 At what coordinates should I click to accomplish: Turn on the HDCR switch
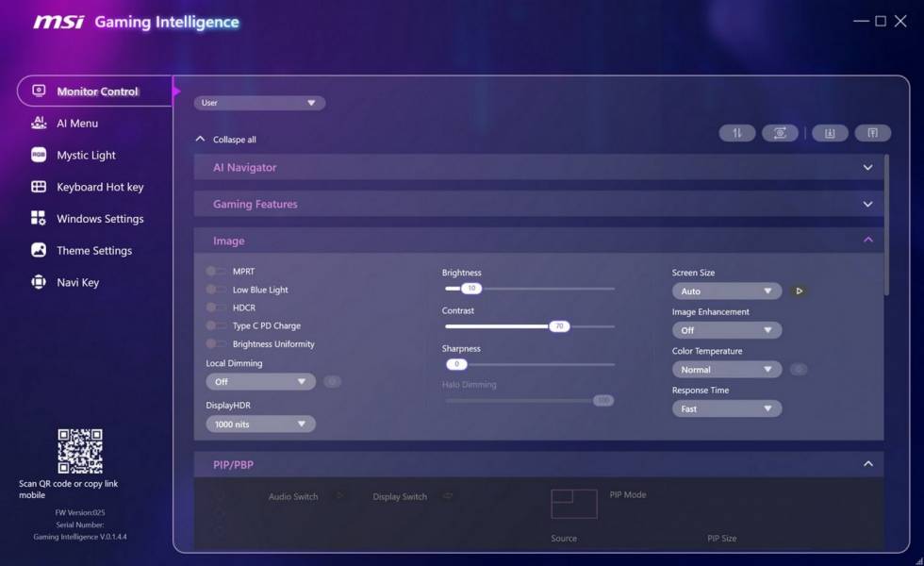(216, 308)
